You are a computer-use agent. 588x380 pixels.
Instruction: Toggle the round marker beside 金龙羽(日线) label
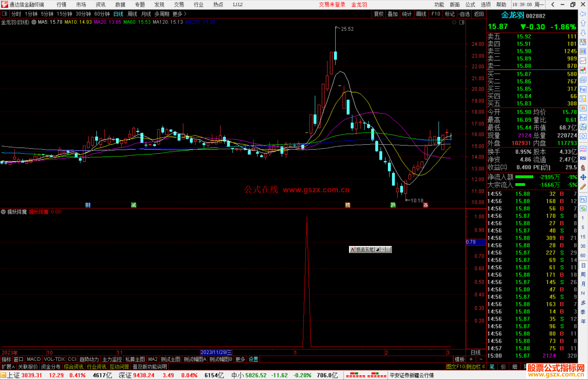[x=34, y=22]
